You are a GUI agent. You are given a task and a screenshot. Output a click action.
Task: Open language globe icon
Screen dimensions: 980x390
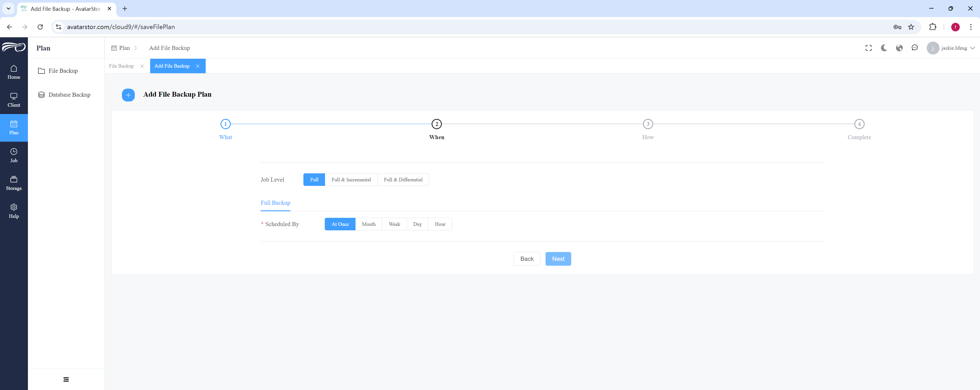click(x=899, y=48)
